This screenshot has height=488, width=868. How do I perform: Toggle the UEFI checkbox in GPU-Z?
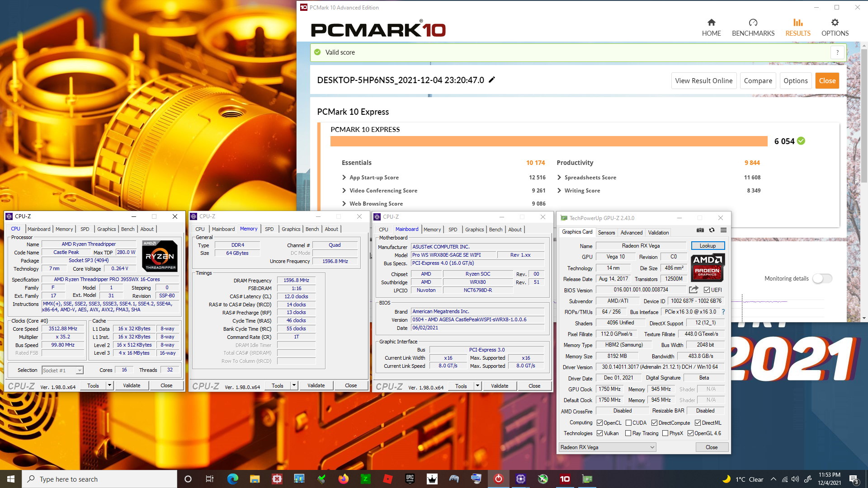point(707,290)
